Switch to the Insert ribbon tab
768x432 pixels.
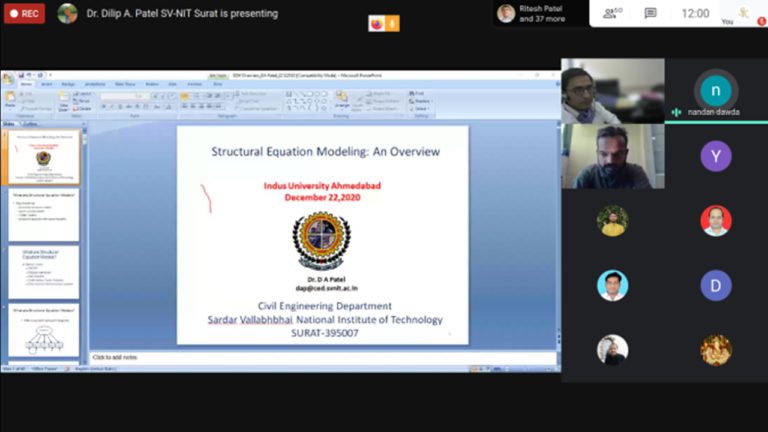click(47, 84)
